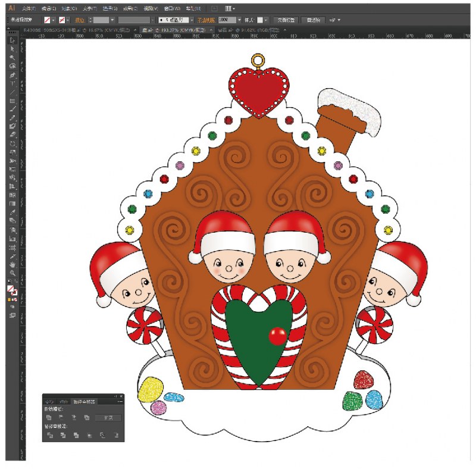Click the Divide pathfinder icon
The image size is (476, 469).
[x=50, y=436]
